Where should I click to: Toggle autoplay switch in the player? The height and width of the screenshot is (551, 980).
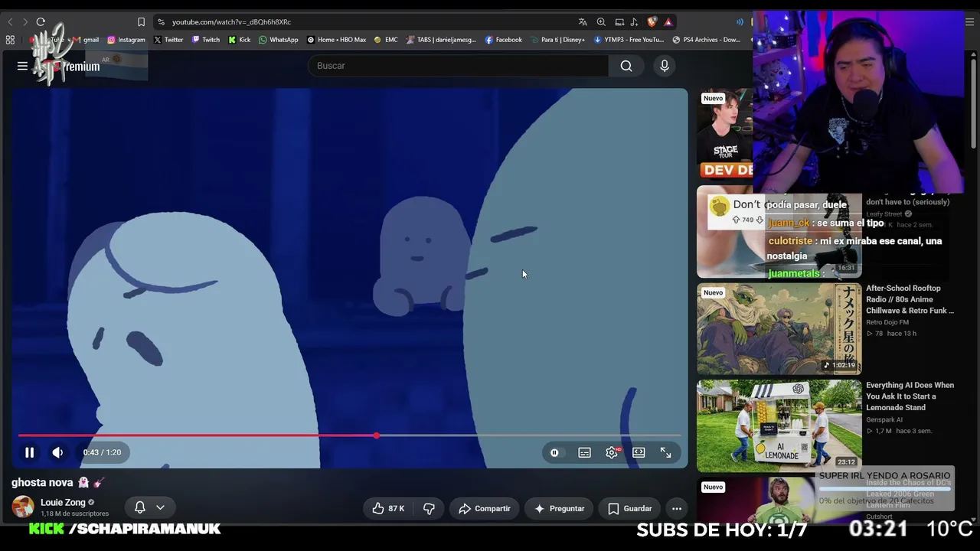pyautogui.click(x=554, y=452)
